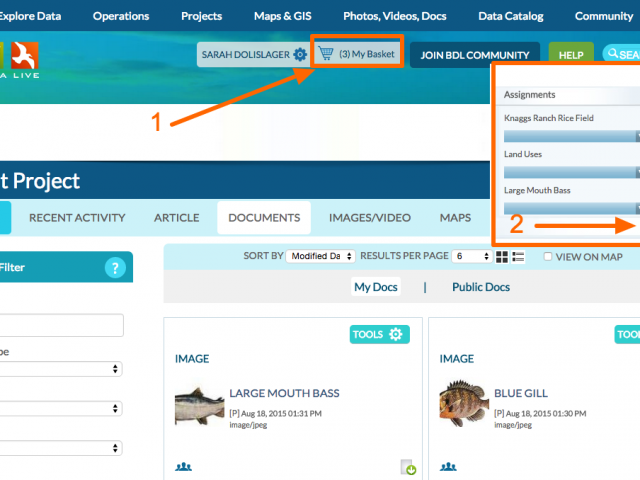
Task: Show My Docs
Action: [x=376, y=287]
